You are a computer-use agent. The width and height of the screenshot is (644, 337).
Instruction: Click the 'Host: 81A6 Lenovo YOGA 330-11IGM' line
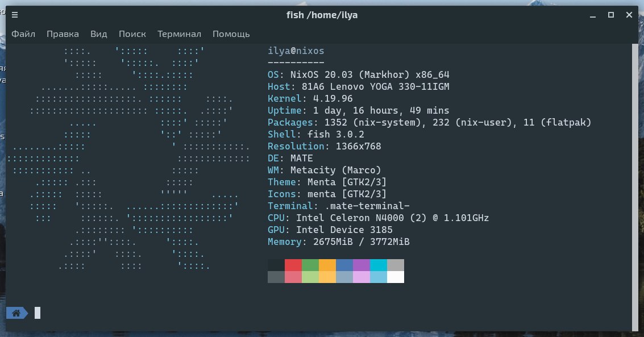click(x=359, y=86)
